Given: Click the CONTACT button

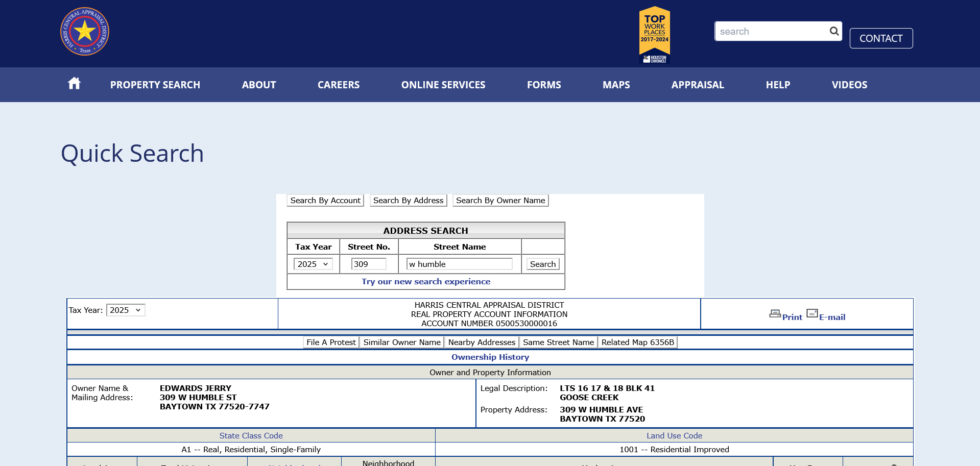Looking at the screenshot, I should [881, 38].
